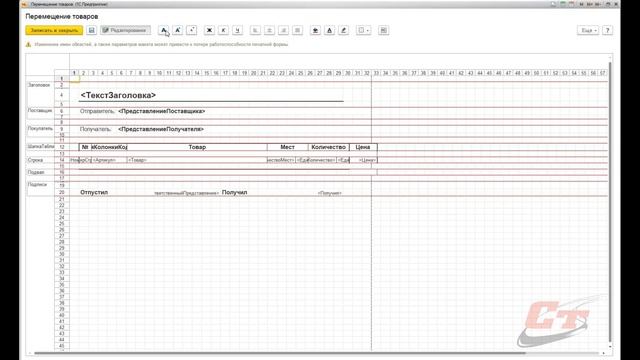Select row header 21
This screenshot has width=640, height=360.
tap(62, 199)
